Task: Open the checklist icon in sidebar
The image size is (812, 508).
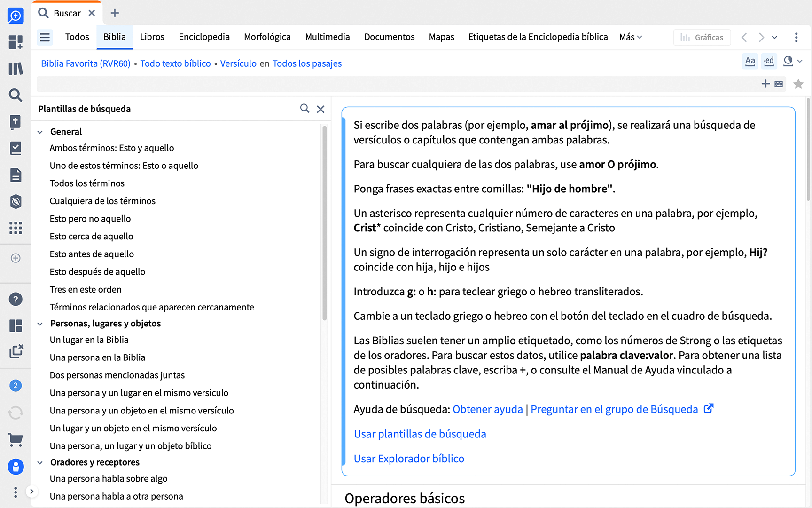Action: [x=16, y=148]
